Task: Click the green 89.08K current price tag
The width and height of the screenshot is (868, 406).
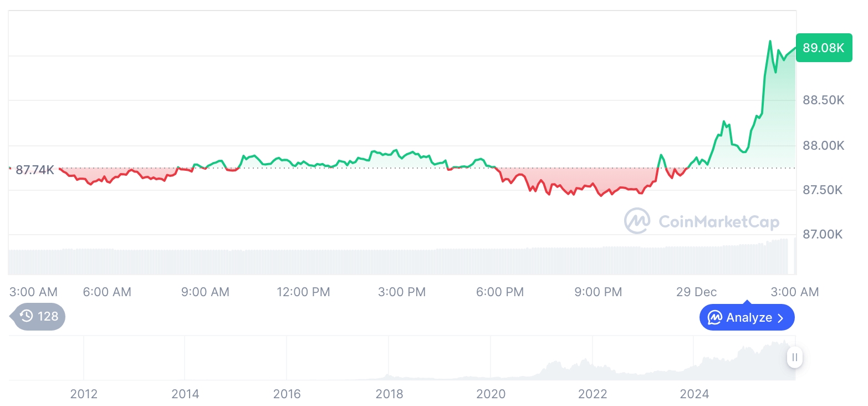Action: coord(823,48)
